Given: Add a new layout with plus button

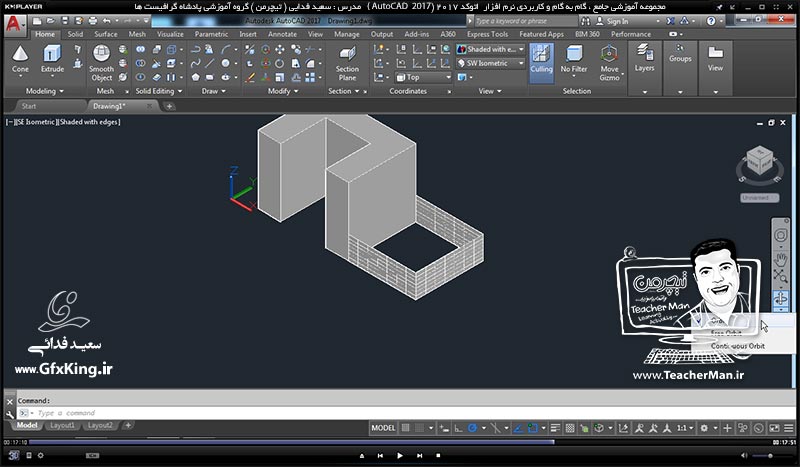Looking at the screenshot, I should (128, 425).
